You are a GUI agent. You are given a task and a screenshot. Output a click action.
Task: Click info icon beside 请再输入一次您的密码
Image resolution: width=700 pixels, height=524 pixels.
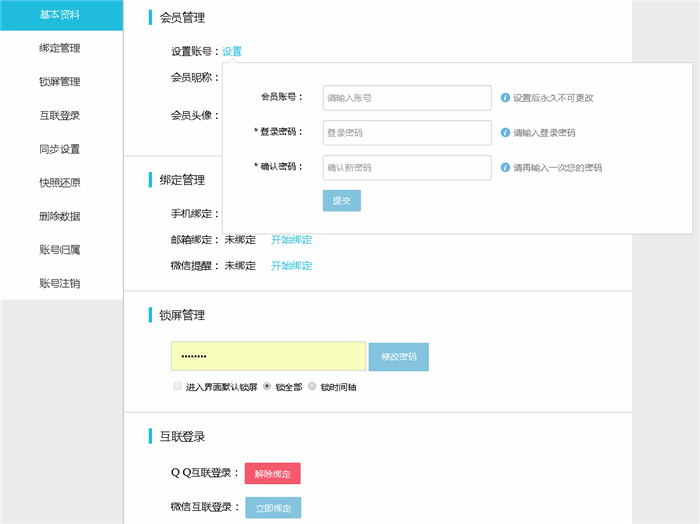click(x=505, y=167)
